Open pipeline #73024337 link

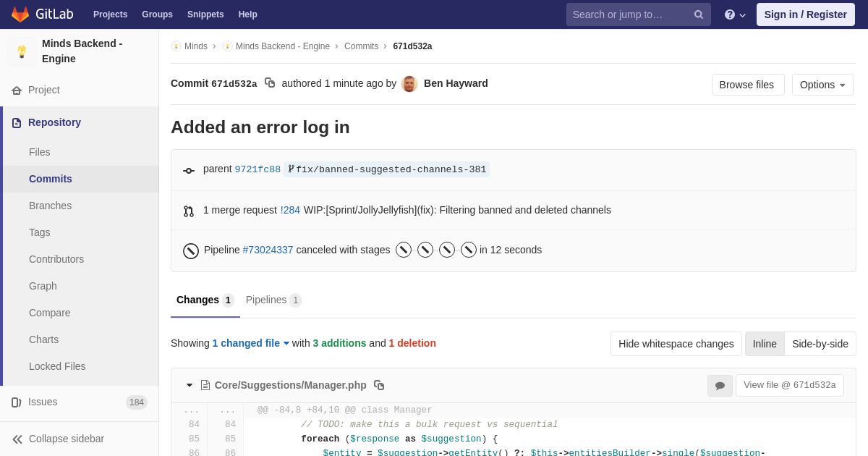click(x=268, y=250)
